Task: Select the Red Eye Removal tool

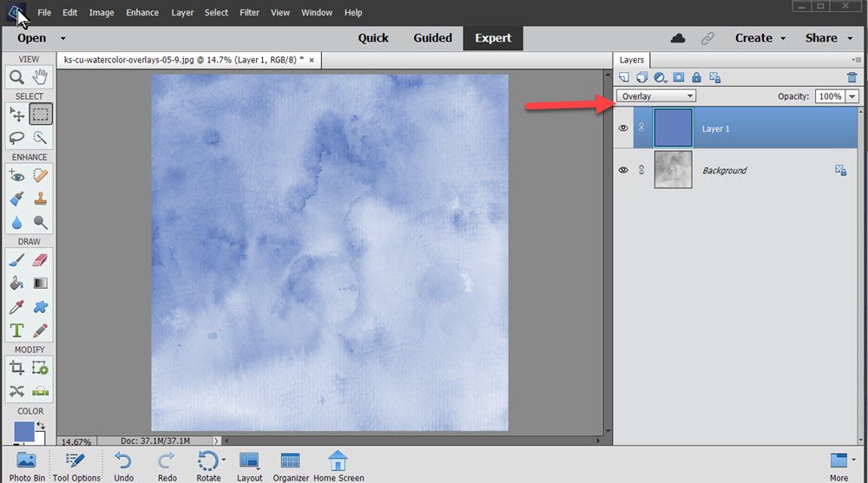Action: [x=16, y=176]
